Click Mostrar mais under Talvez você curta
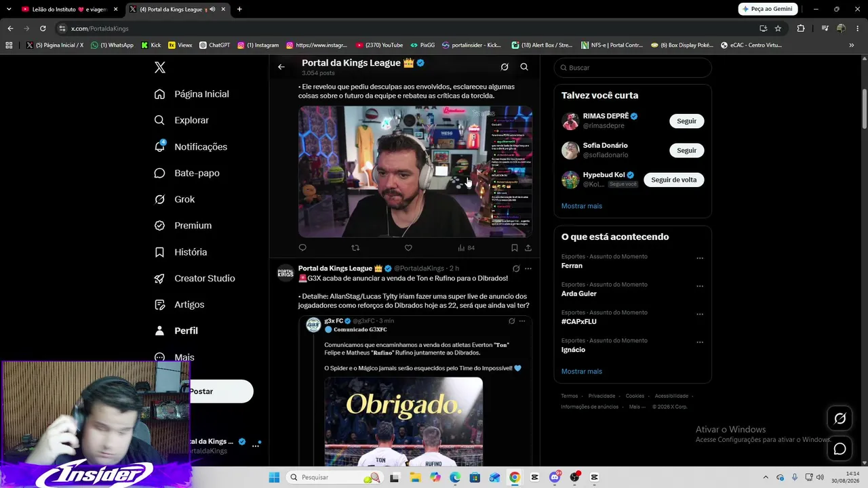868x488 pixels. pos(582,206)
